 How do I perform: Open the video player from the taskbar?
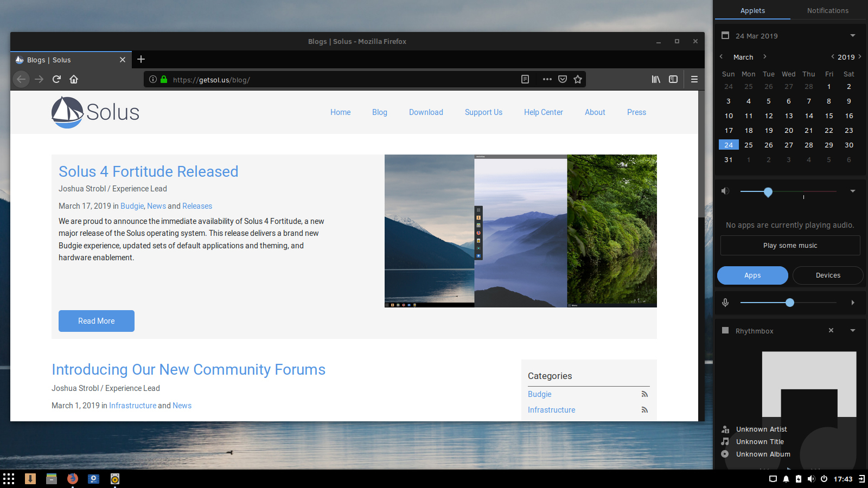coord(93,479)
